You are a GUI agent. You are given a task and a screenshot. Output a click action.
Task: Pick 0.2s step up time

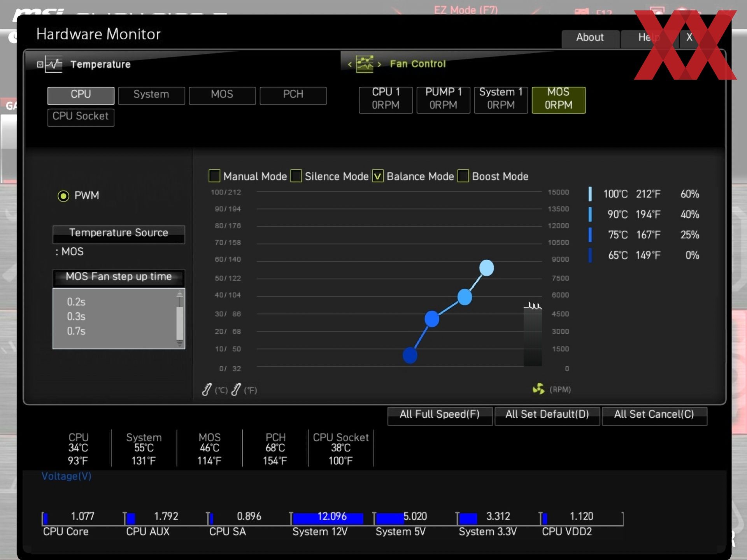pyautogui.click(x=76, y=302)
